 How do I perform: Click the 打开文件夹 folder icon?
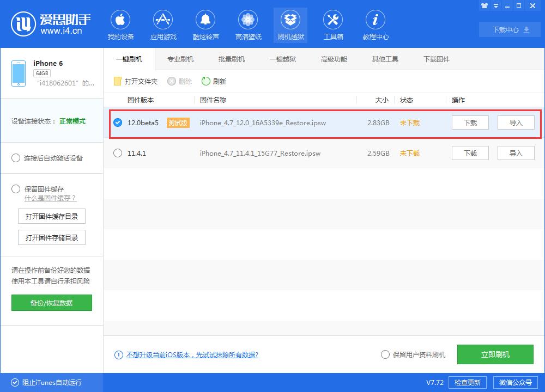[x=117, y=81]
